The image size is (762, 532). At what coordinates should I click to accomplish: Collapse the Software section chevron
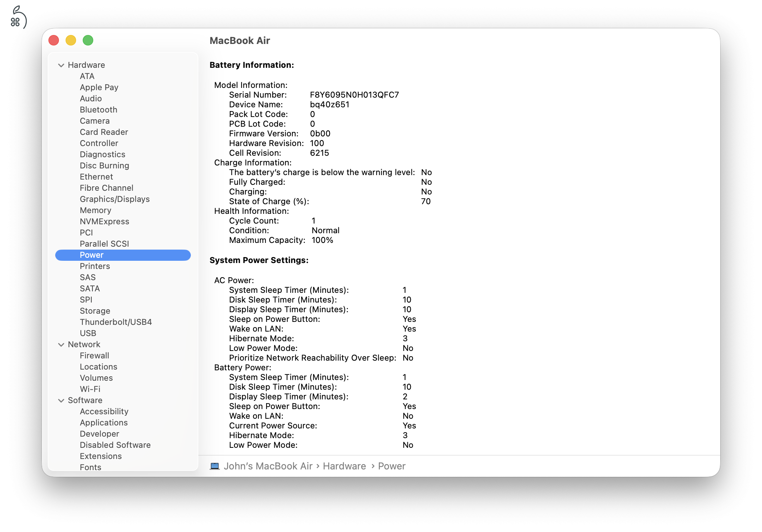61,400
